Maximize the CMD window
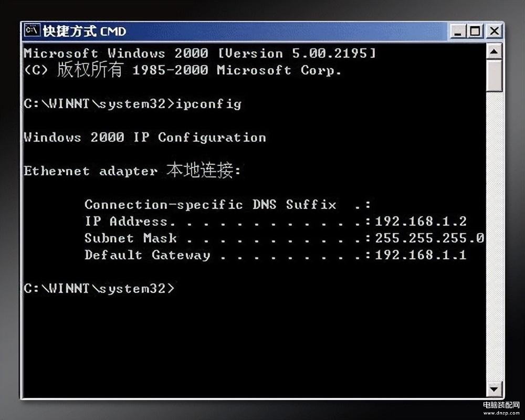 click(x=475, y=31)
